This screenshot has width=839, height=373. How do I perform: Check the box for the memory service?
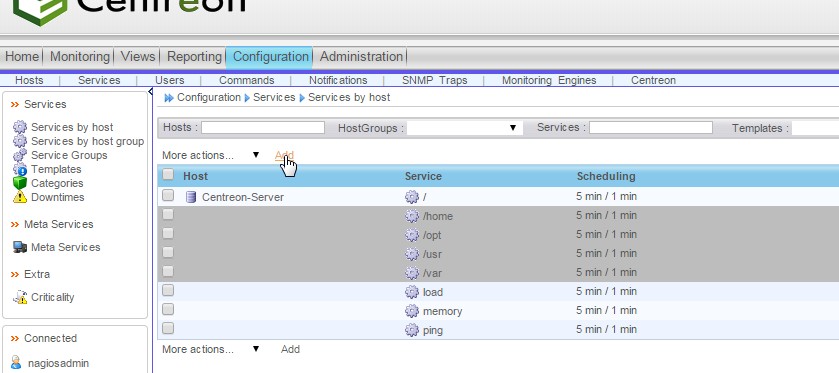click(168, 309)
